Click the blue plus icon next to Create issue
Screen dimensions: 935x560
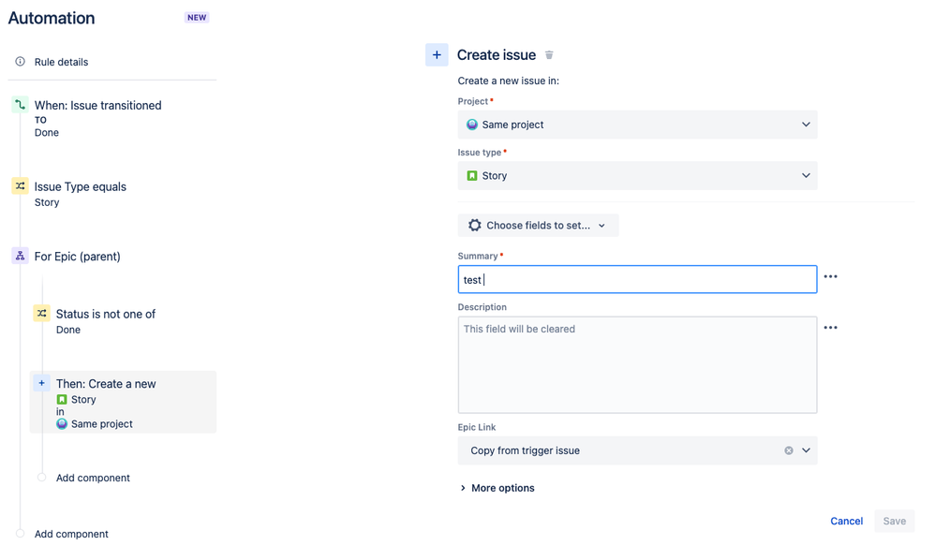(x=437, y=55)
